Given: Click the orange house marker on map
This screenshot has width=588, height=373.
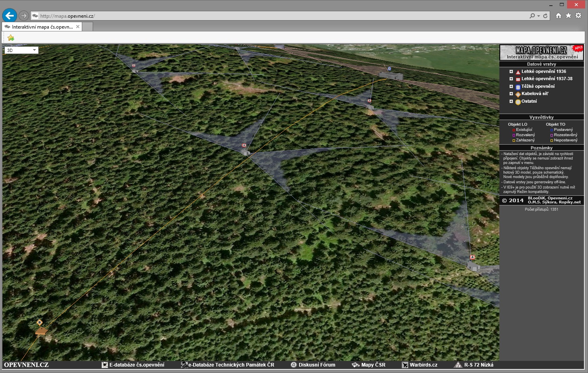Looking at the screenshot, I should click(x=41, y=331).
